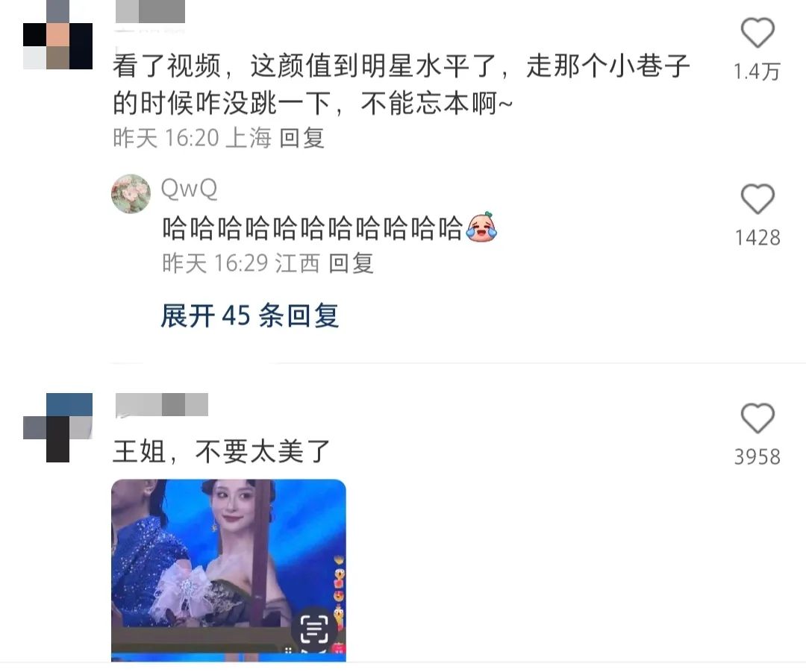Open QwQ username profile link
806x672 pixels.
[x=189, y=189]
